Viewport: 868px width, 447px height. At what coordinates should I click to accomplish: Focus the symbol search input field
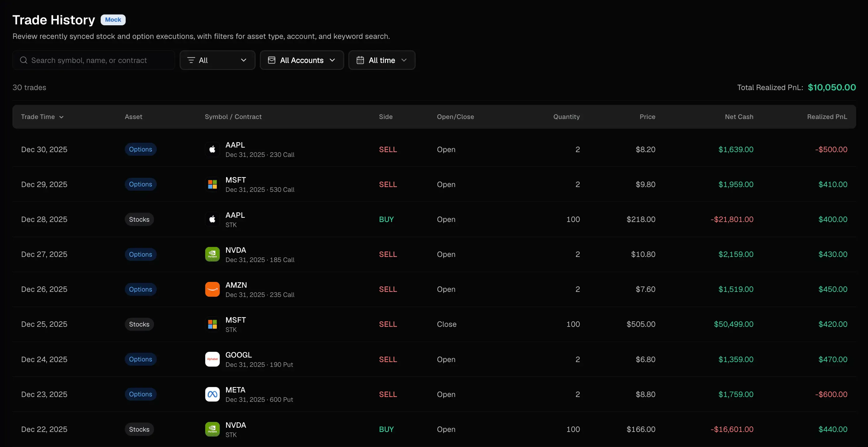click(x=94, y=60)
